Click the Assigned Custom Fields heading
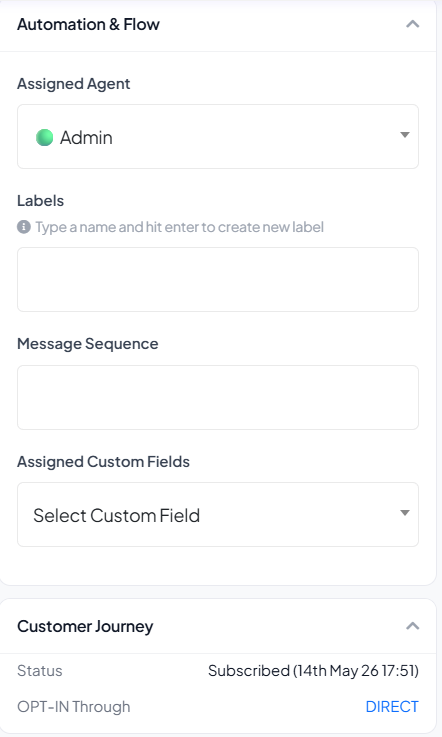This screenshot has width=442, height=737. 103,462
